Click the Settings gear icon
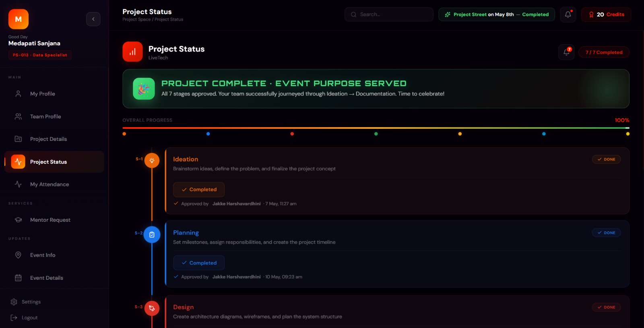644x328 pixels. [14, 302]
